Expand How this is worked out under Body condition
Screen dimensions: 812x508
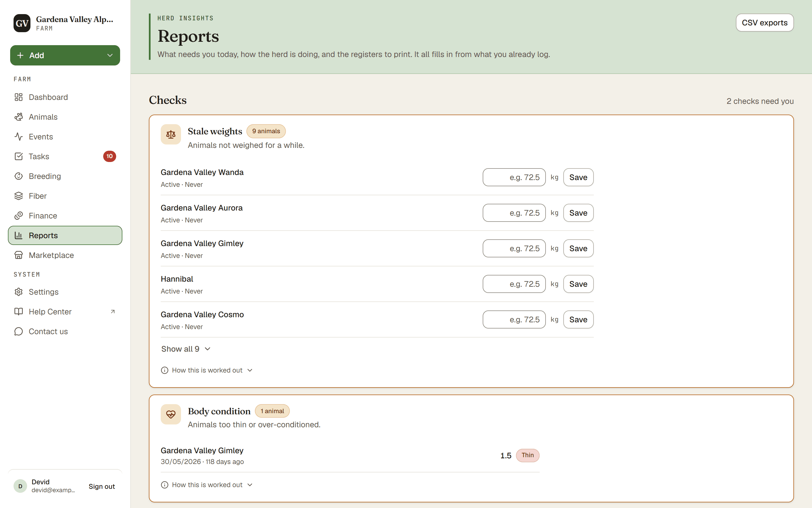(207, 485)
